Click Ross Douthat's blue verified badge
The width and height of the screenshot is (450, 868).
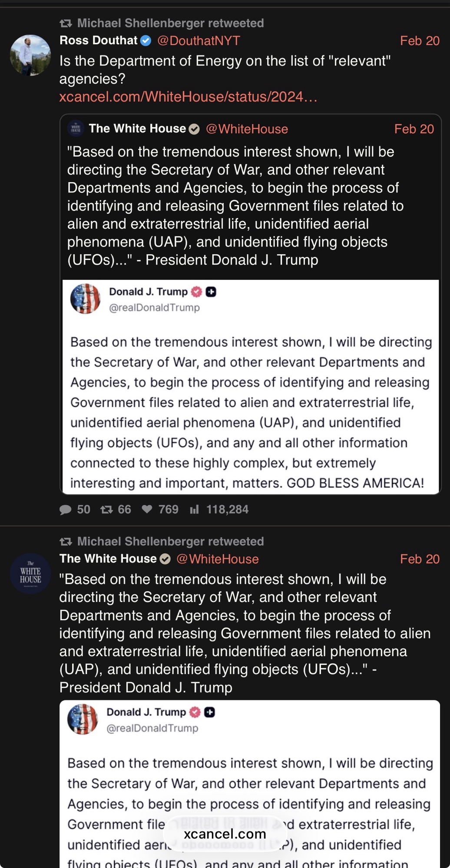[x=146, y=41]
